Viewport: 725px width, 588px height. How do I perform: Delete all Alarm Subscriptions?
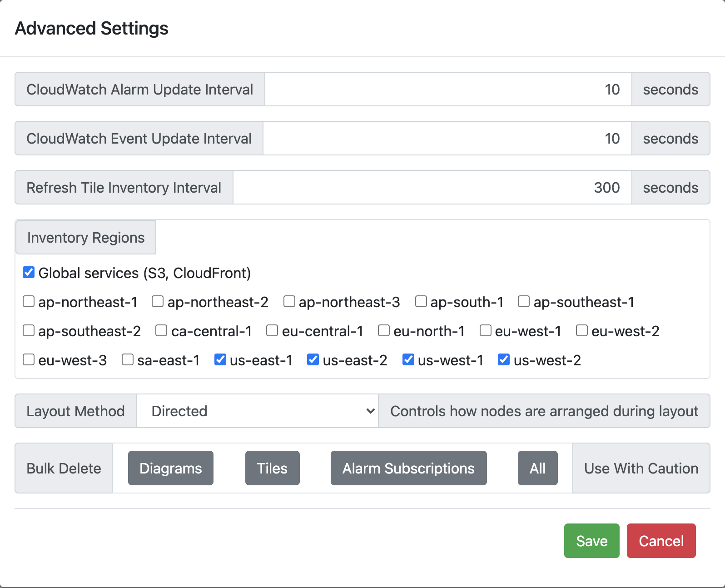pyautogui.click(x=409, y=468)
